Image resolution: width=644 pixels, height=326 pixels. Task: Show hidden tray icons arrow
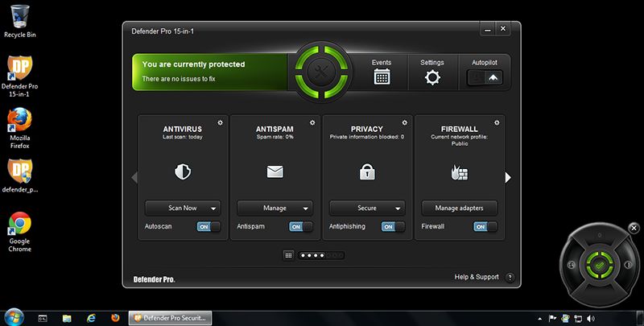click(539, 319)
